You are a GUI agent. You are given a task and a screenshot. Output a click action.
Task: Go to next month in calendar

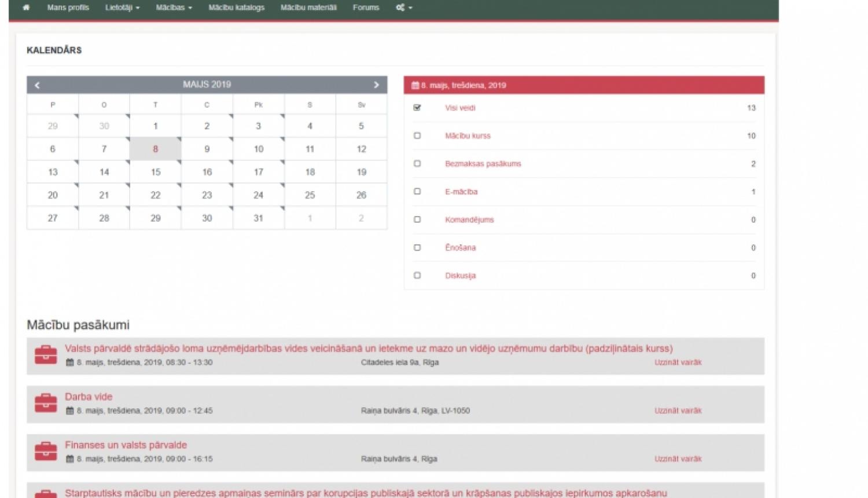click(x=377, y=85)
